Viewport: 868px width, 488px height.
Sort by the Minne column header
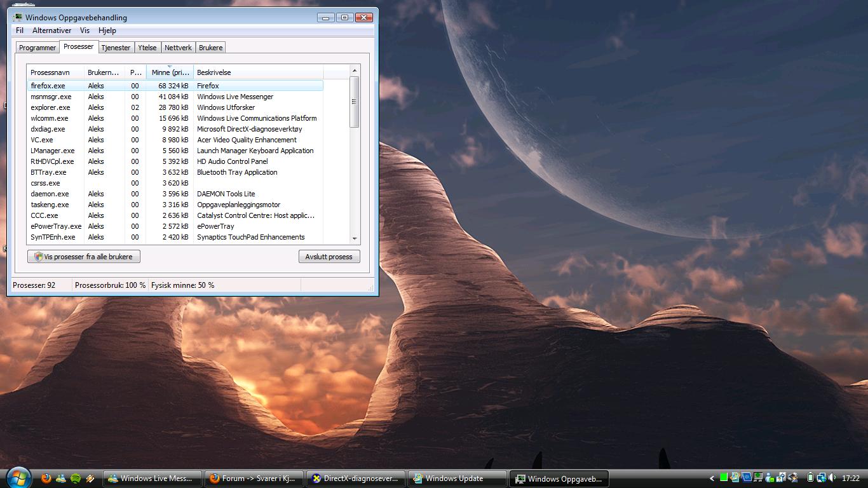pos(170,72)
